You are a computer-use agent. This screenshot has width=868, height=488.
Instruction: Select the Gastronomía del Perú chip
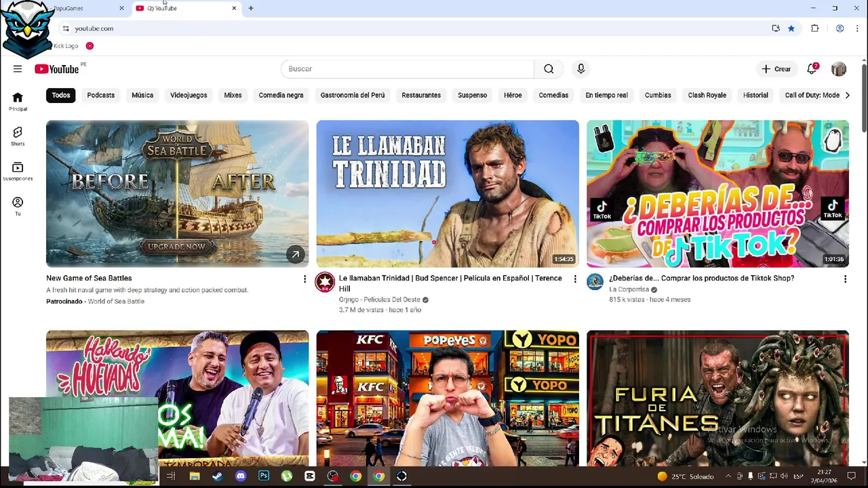pos(353,96)
